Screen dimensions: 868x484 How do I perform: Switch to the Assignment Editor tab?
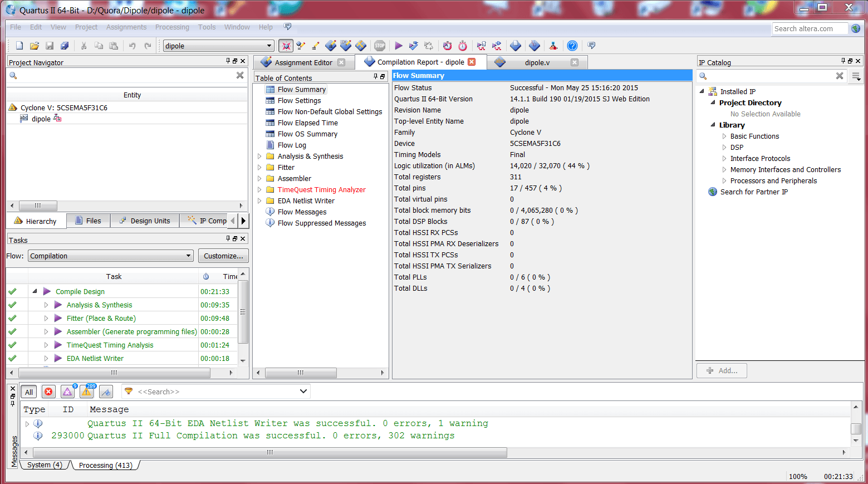click(x=303, y=62)
